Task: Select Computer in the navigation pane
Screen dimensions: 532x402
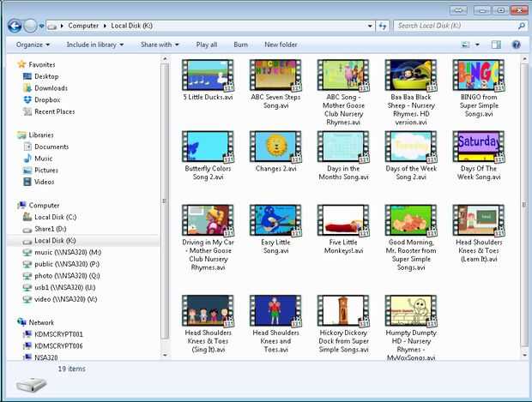Action: pos(39,206)
